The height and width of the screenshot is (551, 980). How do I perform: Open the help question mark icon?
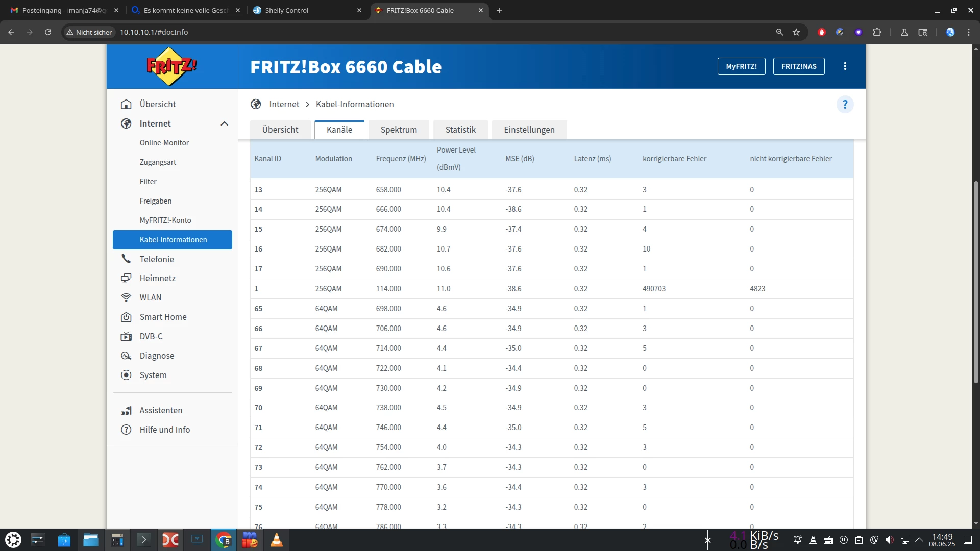(x=845, y=105)
